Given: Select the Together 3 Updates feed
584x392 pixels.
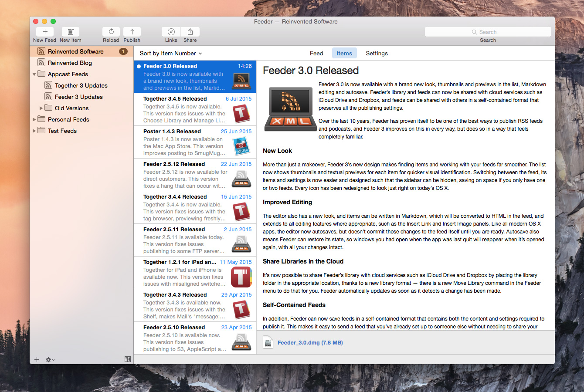Looking at the screenshot, I should (x=81, y=85).
